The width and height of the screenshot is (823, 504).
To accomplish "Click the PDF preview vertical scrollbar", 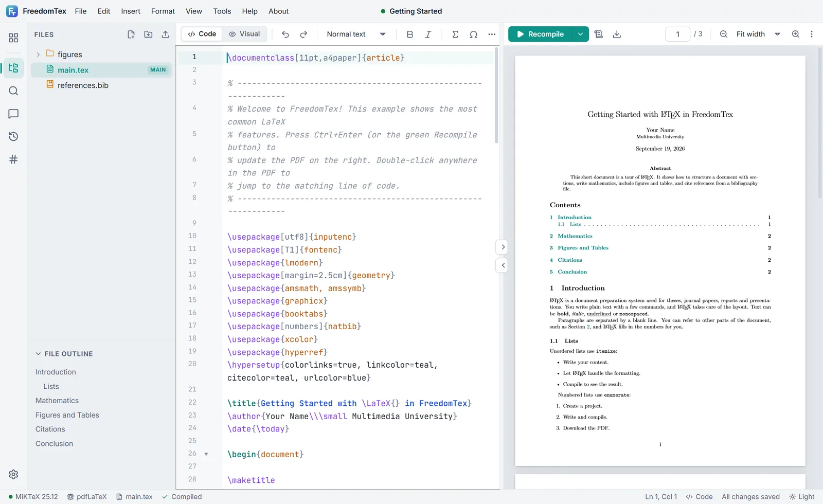I will (x=820, y=123).
